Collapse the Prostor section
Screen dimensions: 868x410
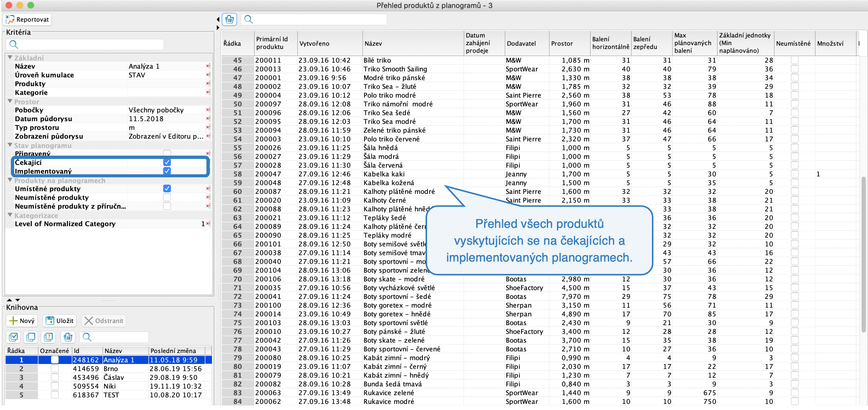(x=10, y=101)
